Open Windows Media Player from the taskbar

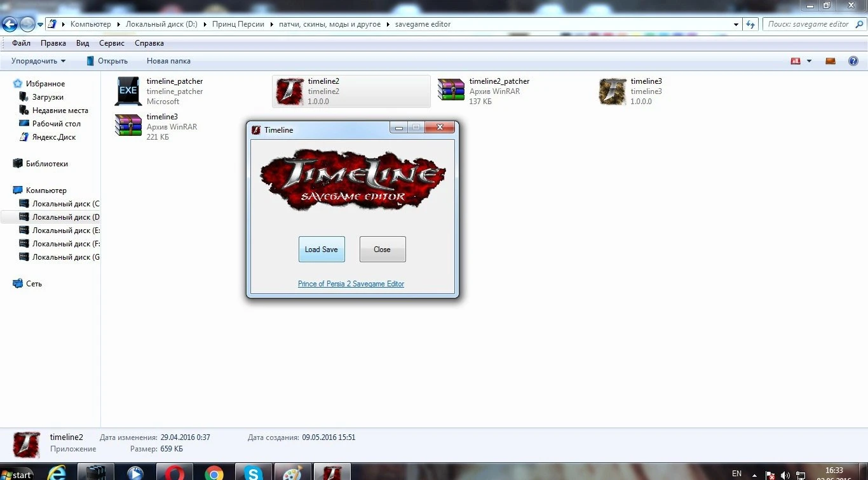click(x=135, y=472)
